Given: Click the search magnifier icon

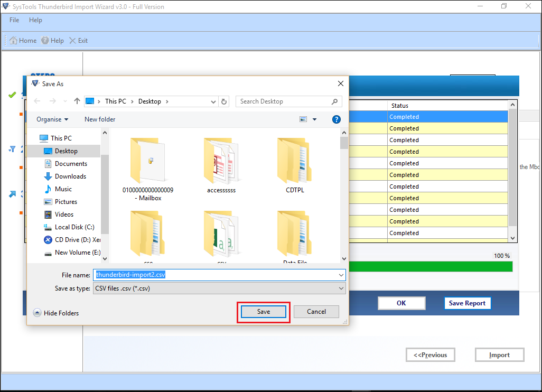Looking at the screenshot, I should click(334, 101).
